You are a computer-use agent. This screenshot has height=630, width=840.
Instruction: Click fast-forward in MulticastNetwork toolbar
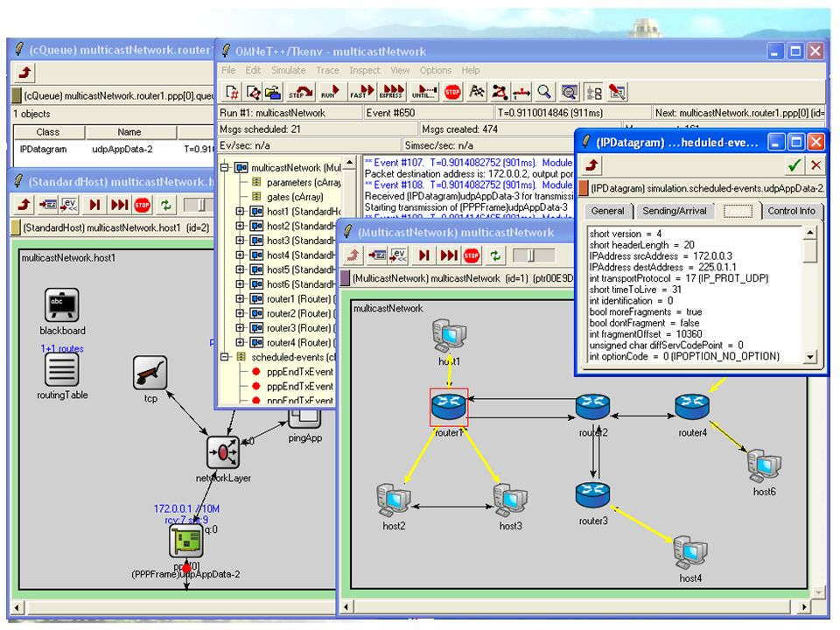tap(448, 255)
